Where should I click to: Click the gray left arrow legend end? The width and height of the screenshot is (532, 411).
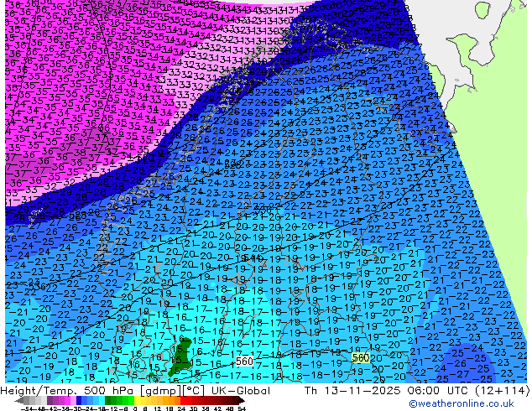click(19, 400)
